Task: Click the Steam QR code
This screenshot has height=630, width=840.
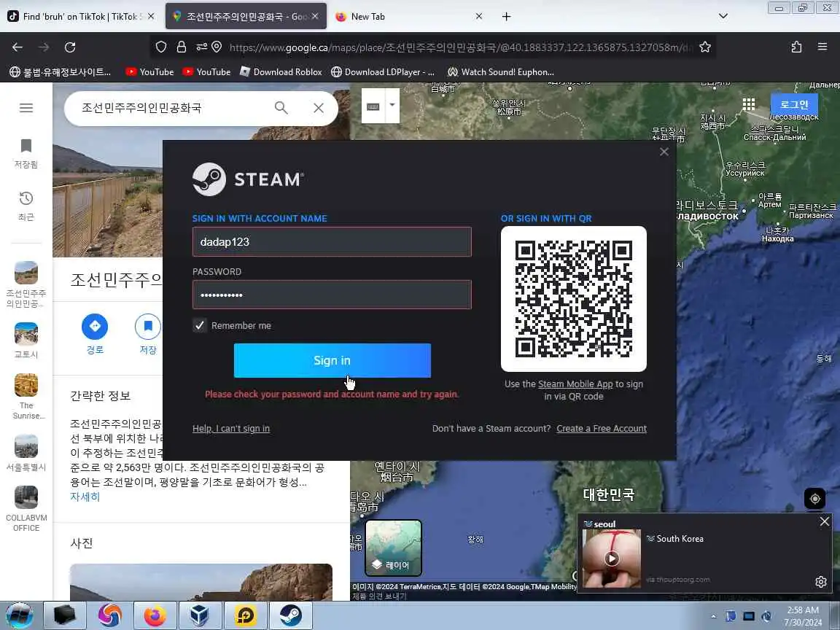Action: (573, 299)
